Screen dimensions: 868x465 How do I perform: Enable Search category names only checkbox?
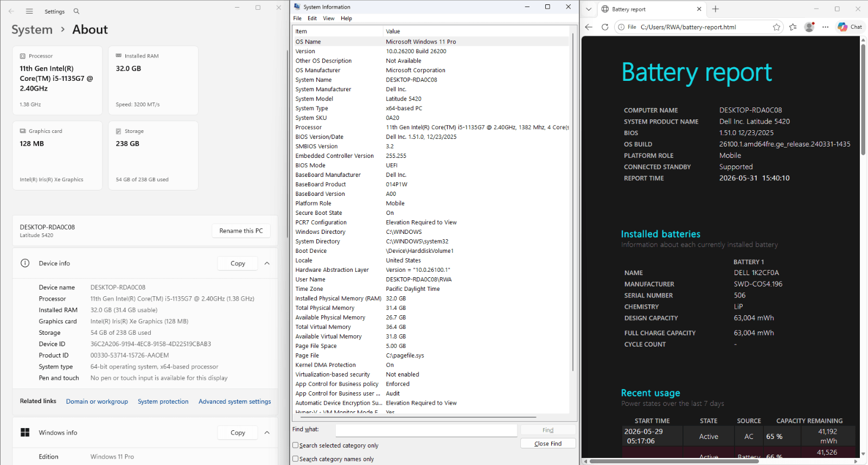(x=296, y=459)
